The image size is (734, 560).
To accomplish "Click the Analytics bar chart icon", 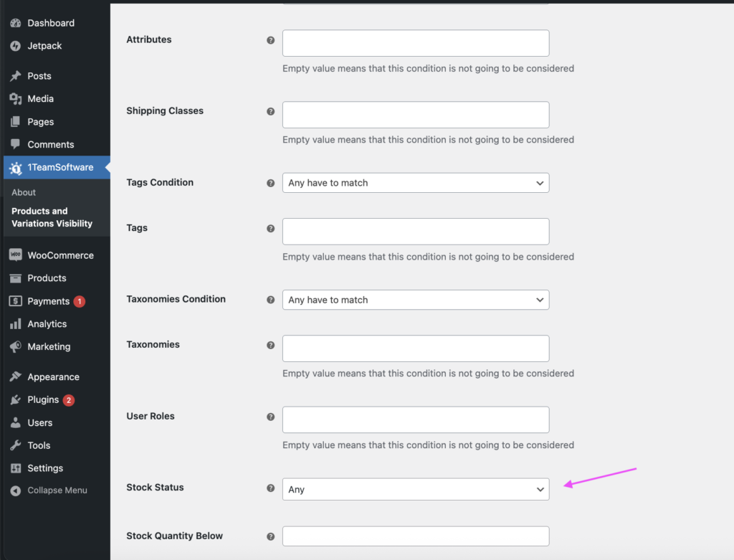I will (16, 324).
